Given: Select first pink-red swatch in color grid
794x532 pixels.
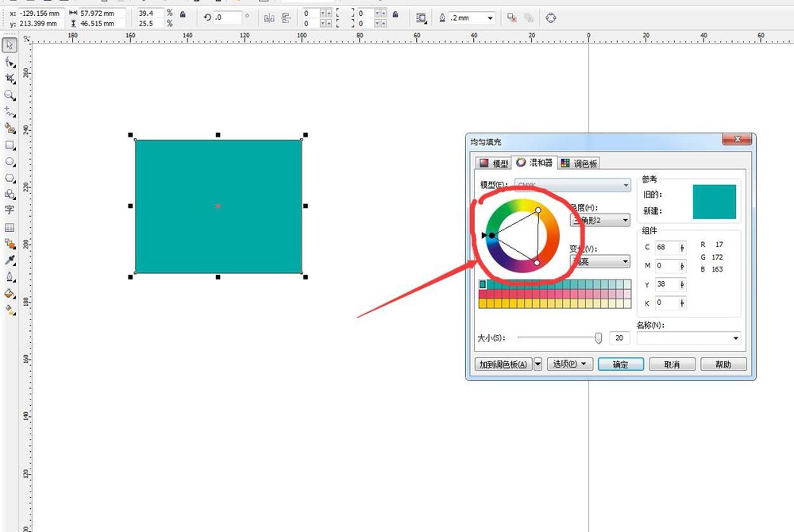Looking at the screenshot, I should (483, 294).
